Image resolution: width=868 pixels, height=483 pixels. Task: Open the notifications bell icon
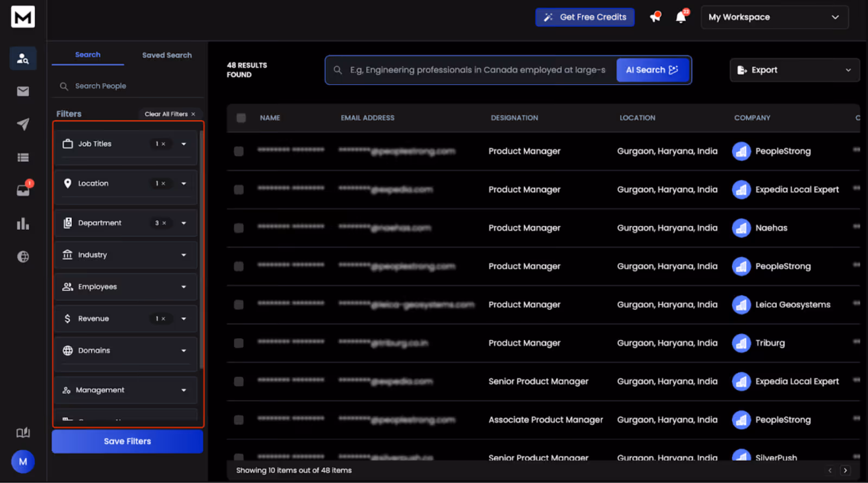[681, 17]
